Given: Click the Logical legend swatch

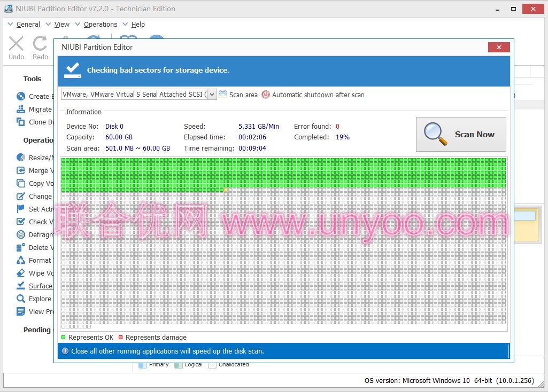Looking at the screenshot, I should 178,365.
